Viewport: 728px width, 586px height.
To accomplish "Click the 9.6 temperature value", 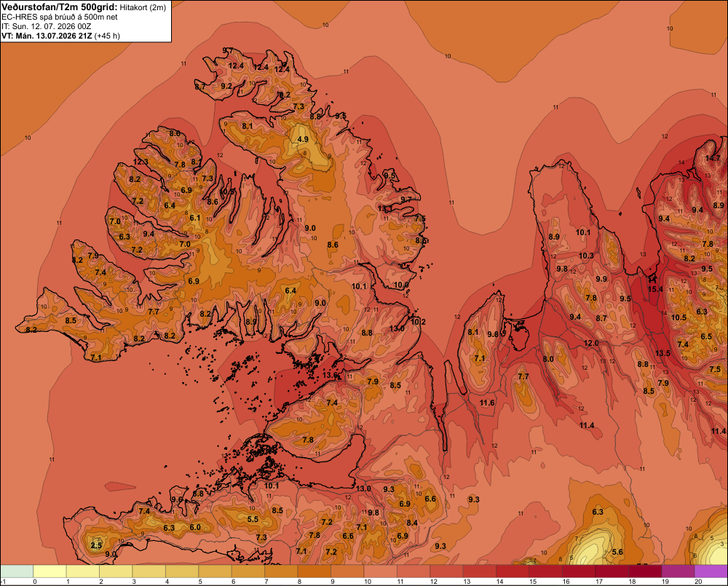I will click(x=178, y=499).
